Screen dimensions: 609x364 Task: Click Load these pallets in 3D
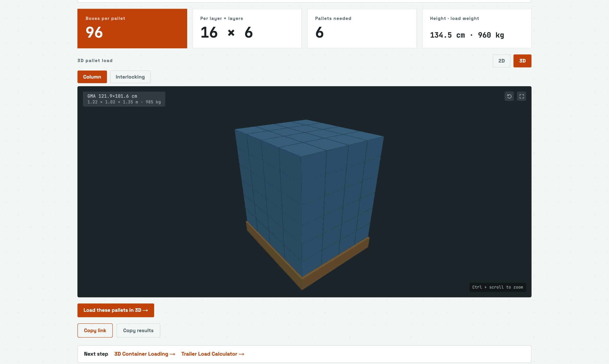[x=116, y=310]
